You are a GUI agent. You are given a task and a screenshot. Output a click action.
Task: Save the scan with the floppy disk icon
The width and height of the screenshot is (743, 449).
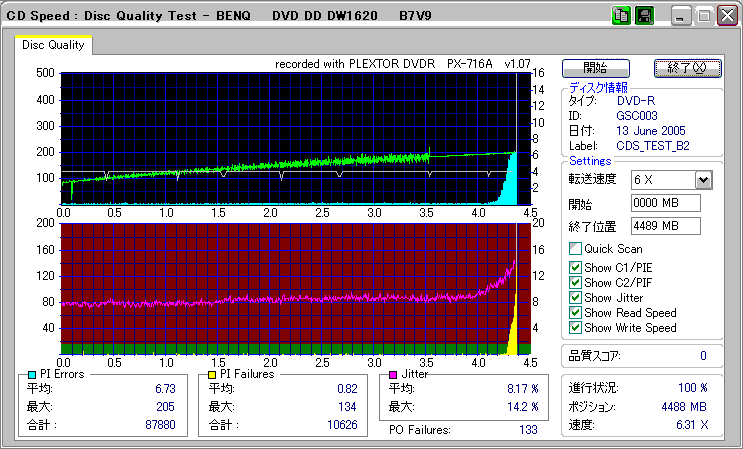coord(644,16)
